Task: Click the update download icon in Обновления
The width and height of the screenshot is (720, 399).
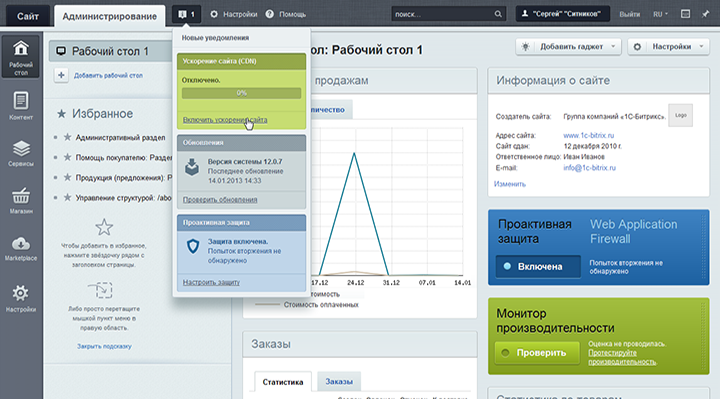Action: pos(192,167)
